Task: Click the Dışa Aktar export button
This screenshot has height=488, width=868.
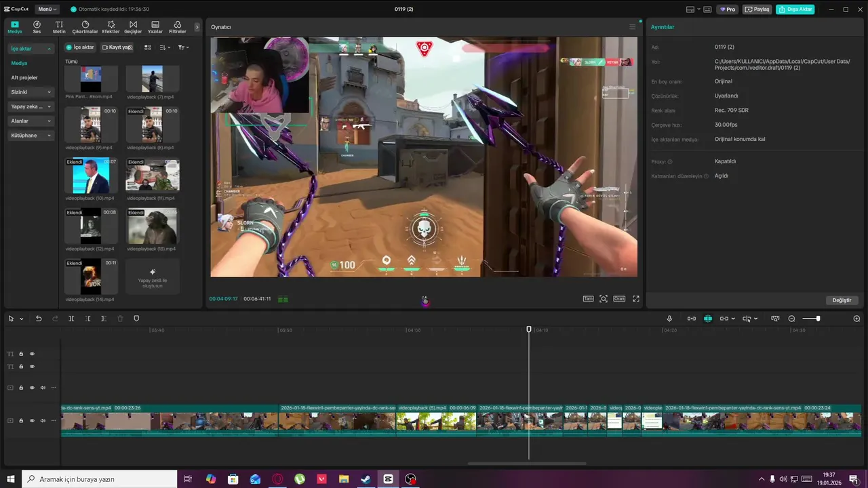Action: [795, 9]
